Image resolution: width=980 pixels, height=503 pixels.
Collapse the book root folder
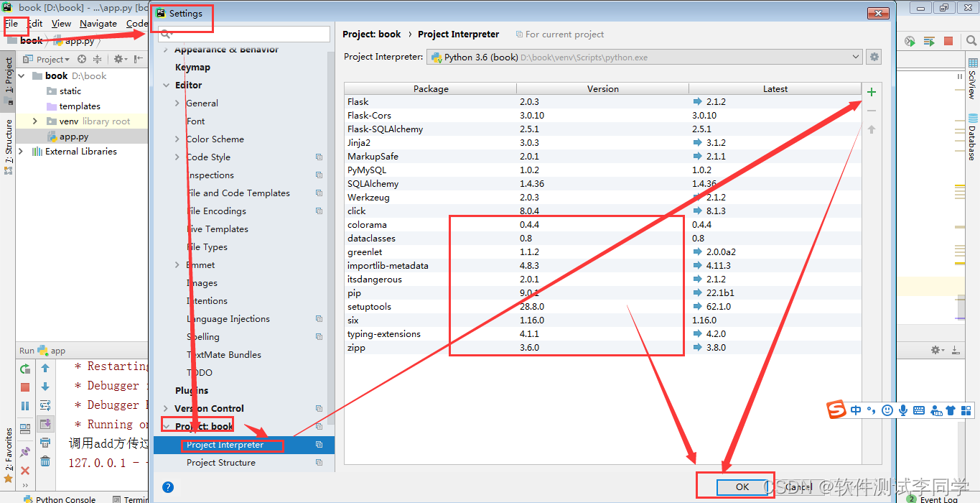coord(21,76)
